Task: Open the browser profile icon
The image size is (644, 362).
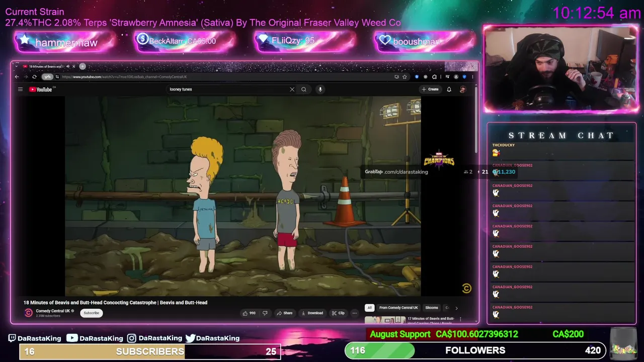Action: (456, 77)
